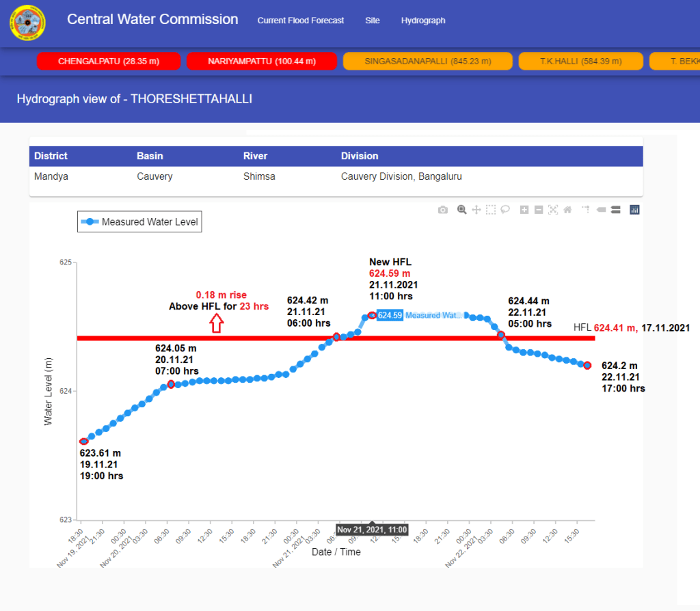This screenshot has height=611, width=700.
Task: Click the Autoscale chart icon
Action: click(x=553, y=210)
